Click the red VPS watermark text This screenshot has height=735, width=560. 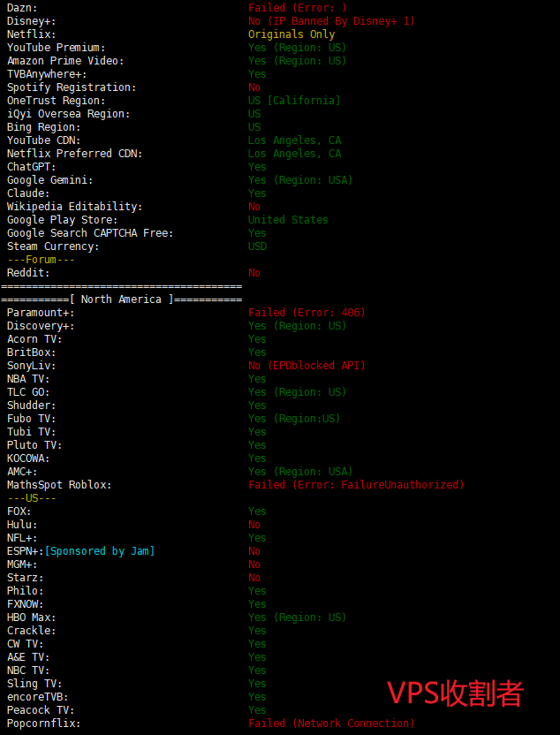pyautogui.click(x=455, y=693)
